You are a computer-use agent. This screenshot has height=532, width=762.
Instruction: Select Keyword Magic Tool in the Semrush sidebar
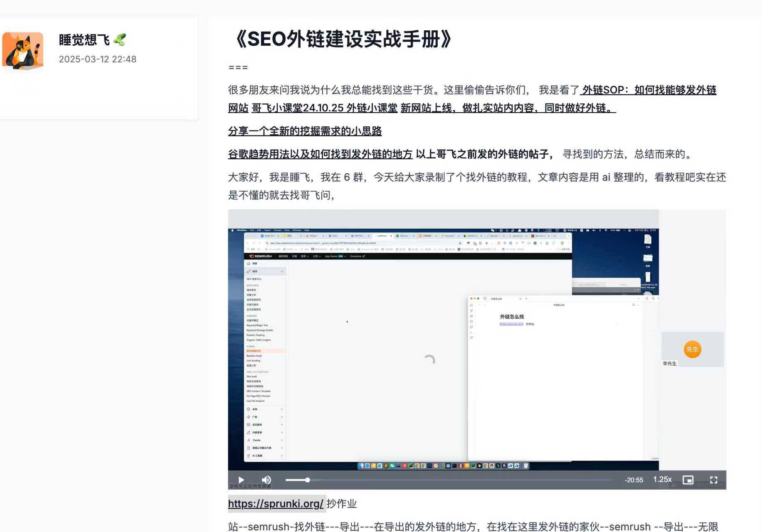257,325
